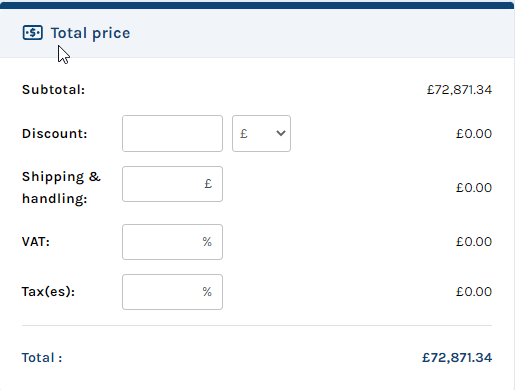This screenshot has width=515, height=390.
Task: Focus the VAT percentage input field
Action: click(172, 242)
